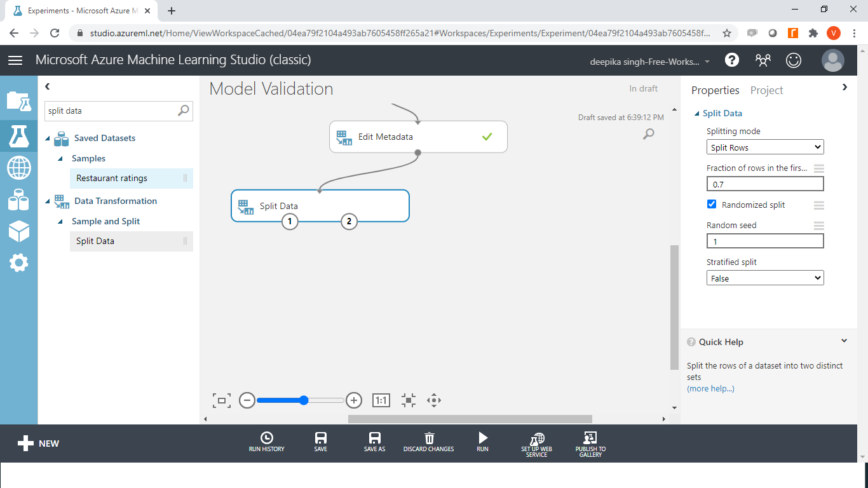Click the (more help...) link
The width and height of the screenshot is (868, 488).
pos(710,388)
